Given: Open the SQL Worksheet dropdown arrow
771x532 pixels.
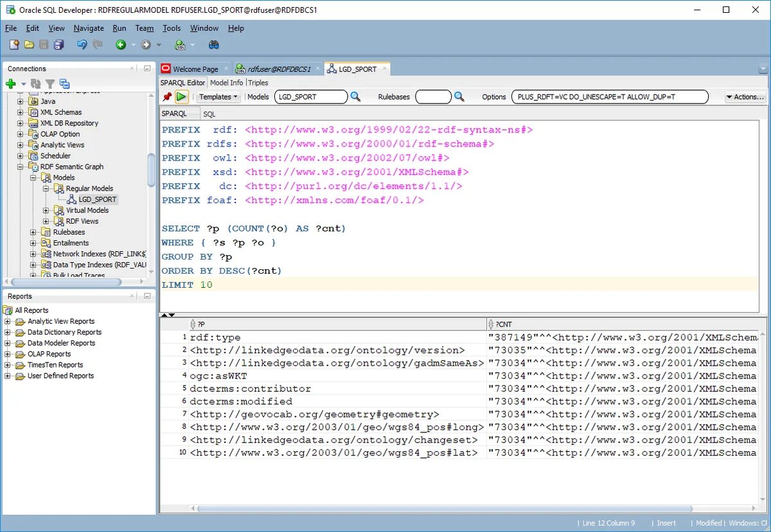Looking at the screenshot, I should [191, 45].
